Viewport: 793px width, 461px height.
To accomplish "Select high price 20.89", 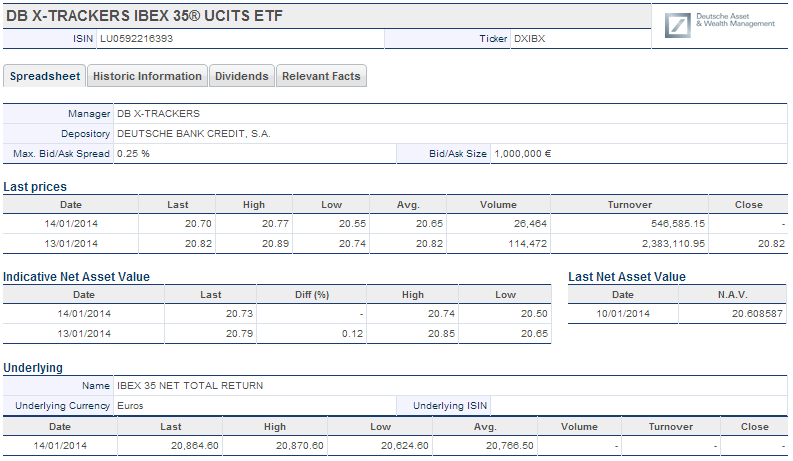I will (275, 244).
